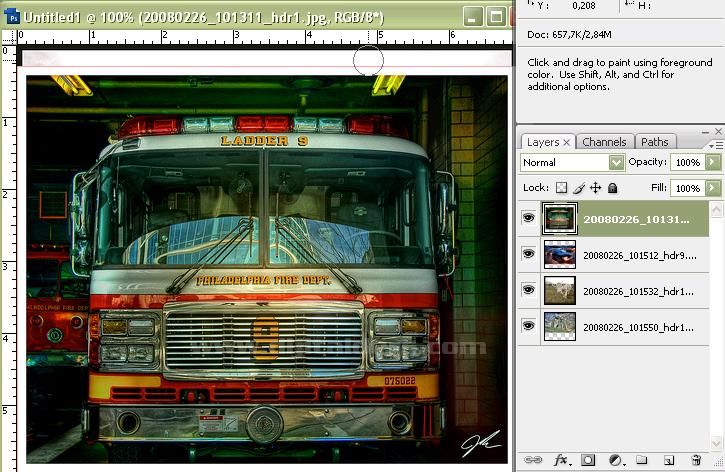Create a new layer group
The width and height of the screenshot is (725, 472).
click(x=642, y=460)
